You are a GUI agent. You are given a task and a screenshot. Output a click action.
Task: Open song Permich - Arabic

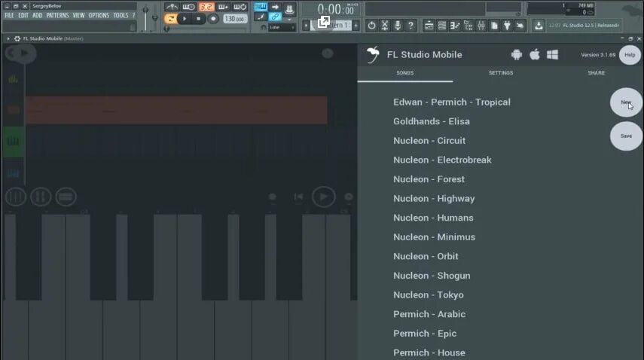pyautogui.click(x=429, y=314)
